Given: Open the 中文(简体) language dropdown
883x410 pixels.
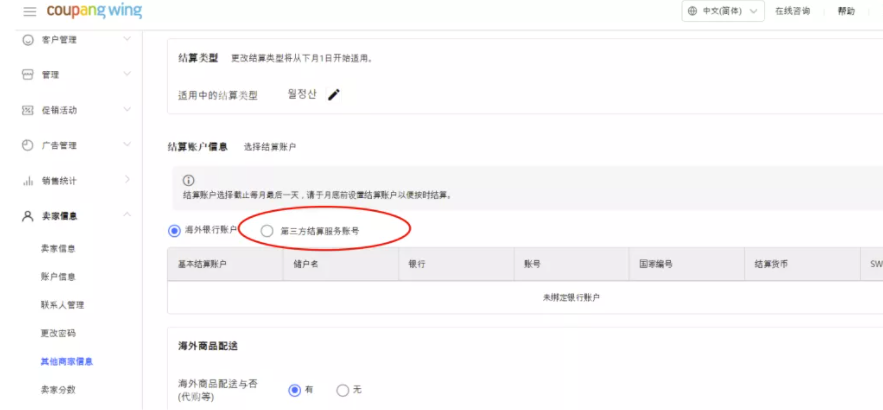Looking at the screenshot, I should [x=723, y=11].
